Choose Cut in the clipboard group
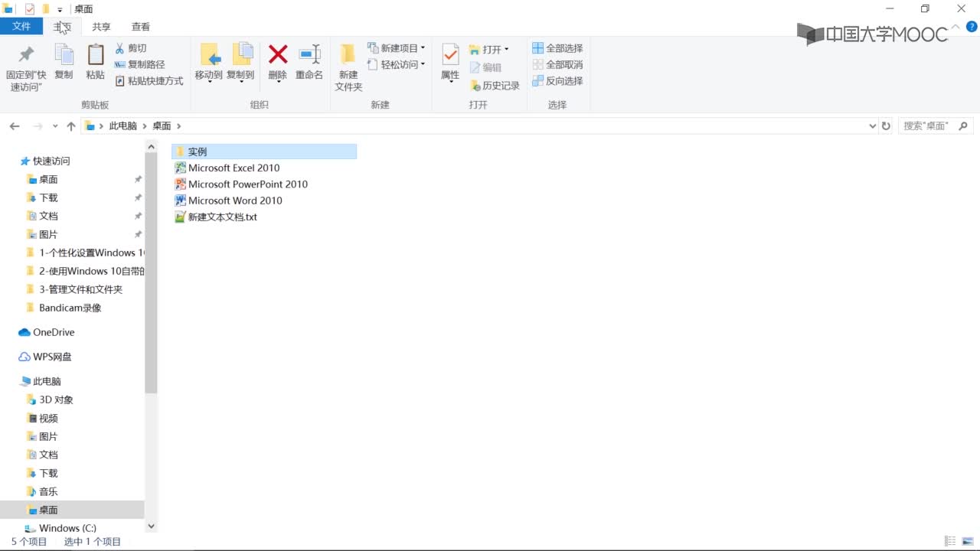980x551 pixels. point(131,48)
